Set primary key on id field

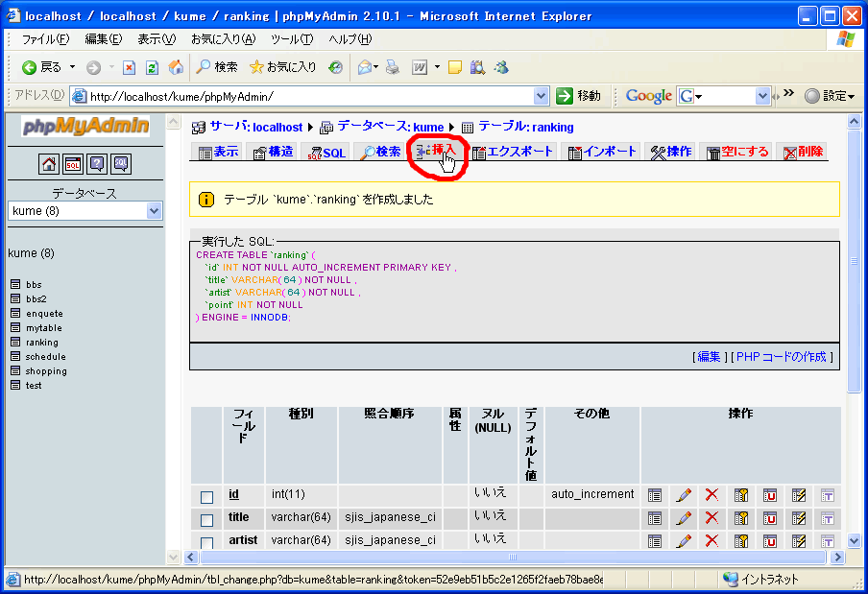pos(741,495)
